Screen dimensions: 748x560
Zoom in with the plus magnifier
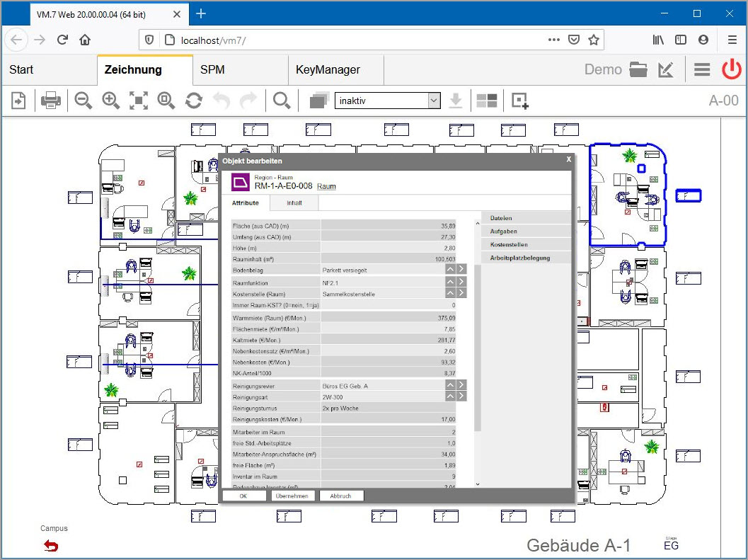[110, 101]
